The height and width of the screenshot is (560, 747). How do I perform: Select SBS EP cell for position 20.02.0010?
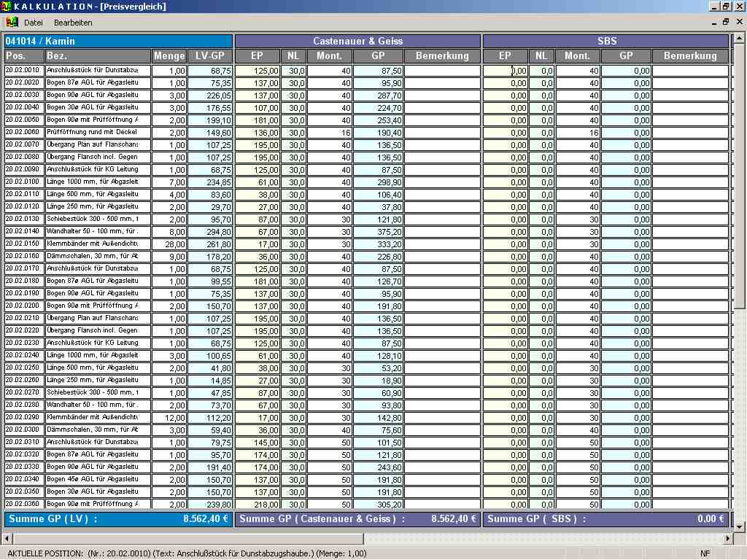[x=505, y=71]
